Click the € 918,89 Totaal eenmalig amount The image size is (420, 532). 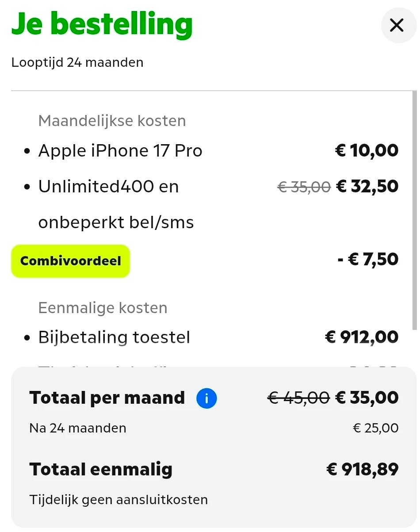[362, 469]
